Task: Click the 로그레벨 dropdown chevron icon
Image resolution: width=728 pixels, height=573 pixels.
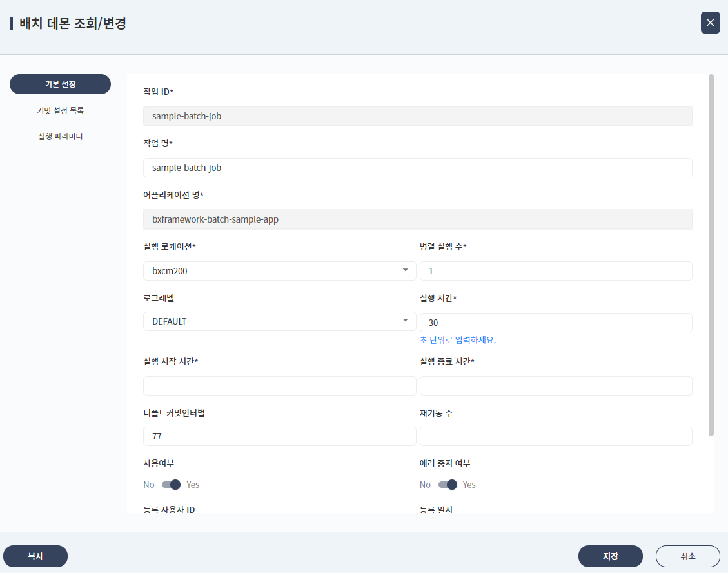Action: (406, 321)
